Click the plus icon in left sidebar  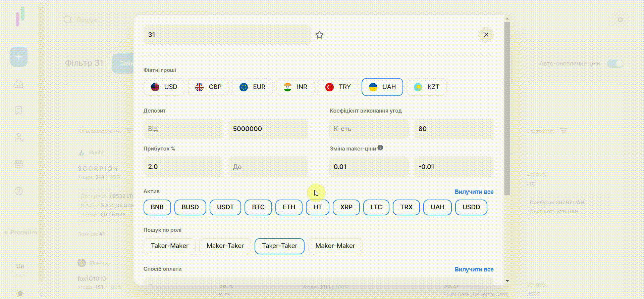pyautogui.click(x=19, y=57)
